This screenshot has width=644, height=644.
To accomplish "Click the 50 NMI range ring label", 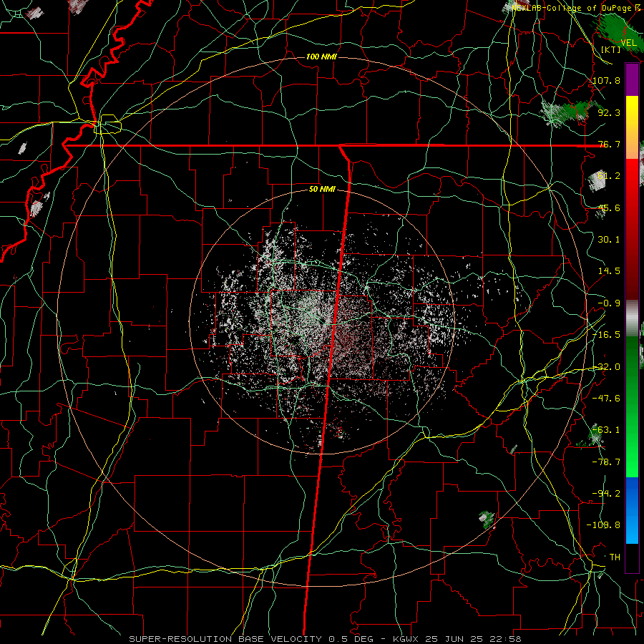I will tap(322, 190).
